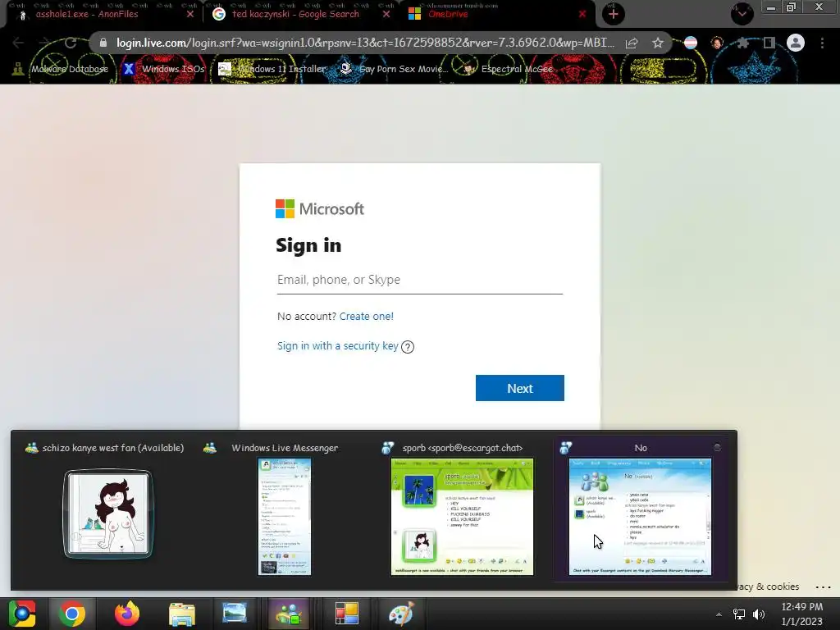Click the avatar face extension icon
This screenshot has height=630, width=840.
[x=717, y=43]
